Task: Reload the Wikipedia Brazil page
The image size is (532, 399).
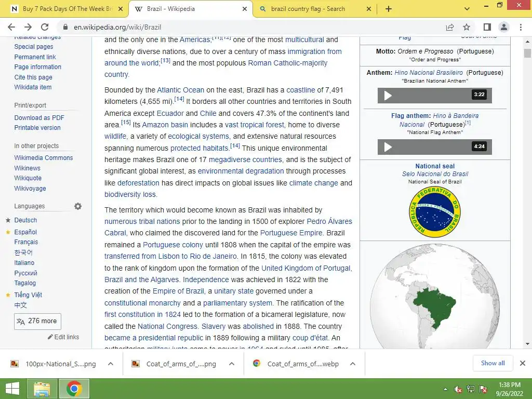Action: tap(45, 27)
